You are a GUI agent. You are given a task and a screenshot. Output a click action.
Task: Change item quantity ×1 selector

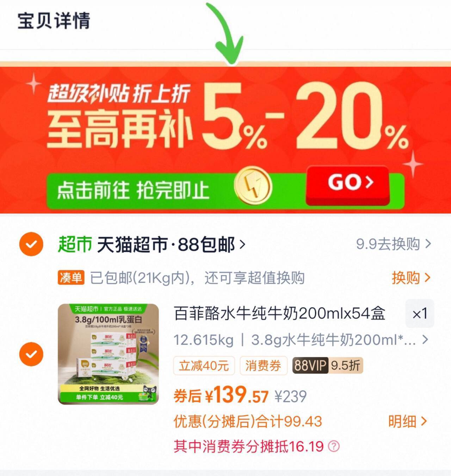420,313
